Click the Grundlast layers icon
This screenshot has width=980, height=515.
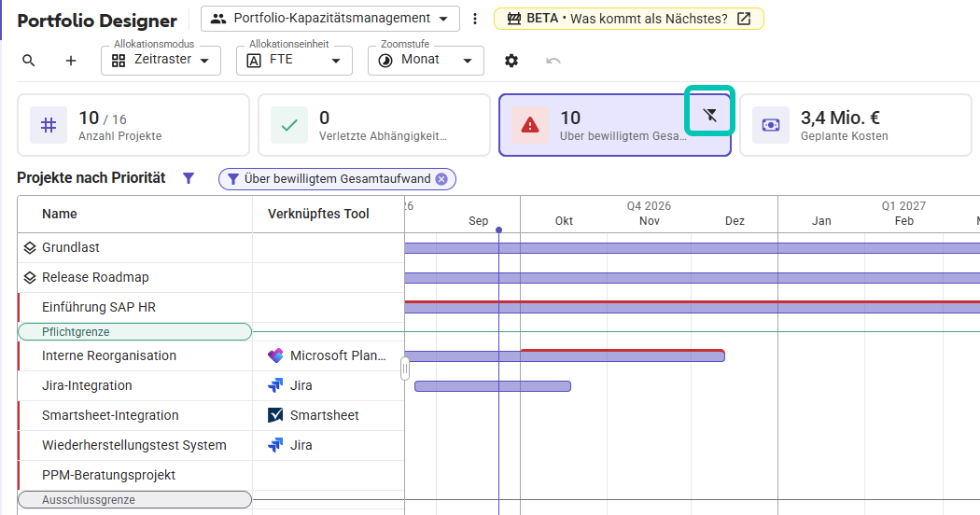(29, 247)
